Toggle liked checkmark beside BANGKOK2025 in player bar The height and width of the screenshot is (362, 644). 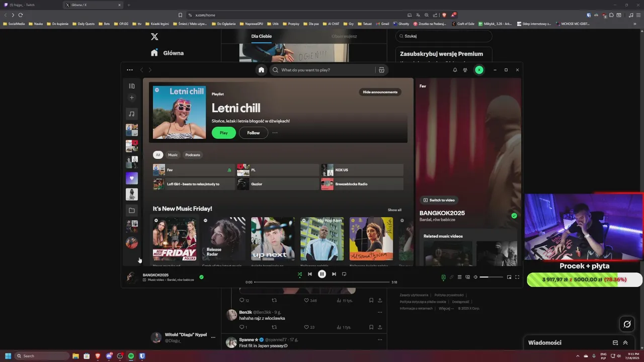[201, 277]
